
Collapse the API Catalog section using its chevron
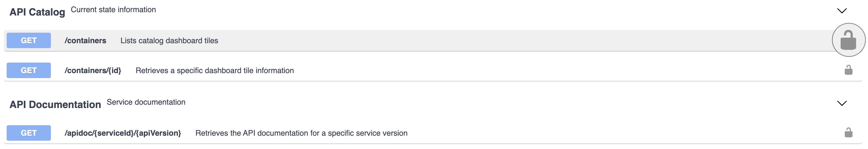842,11
